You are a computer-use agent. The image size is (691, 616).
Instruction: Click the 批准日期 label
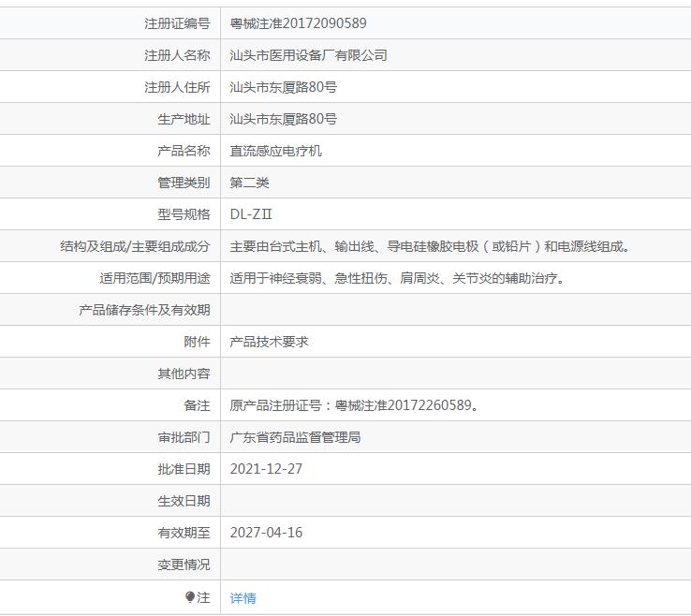click(184, 469)
